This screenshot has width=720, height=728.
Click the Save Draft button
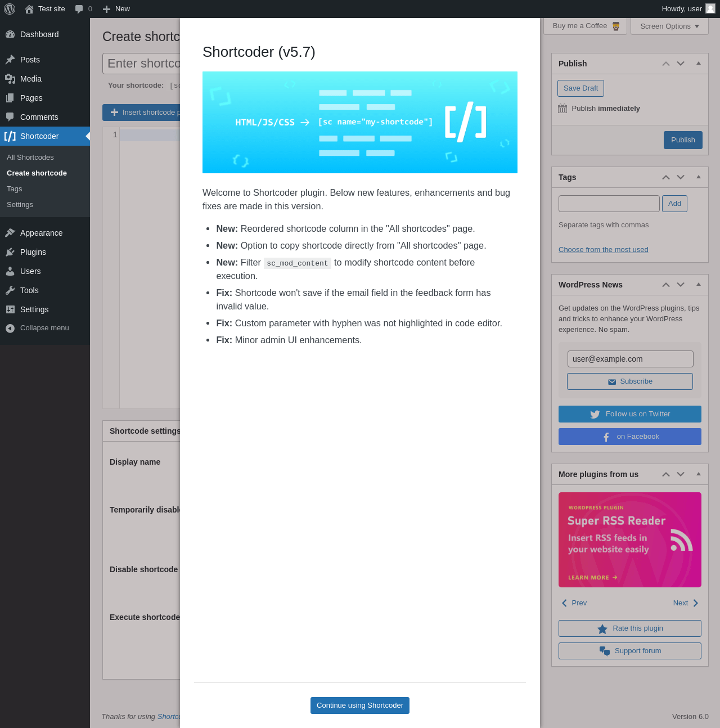pyautogui.click(x=580, y=88)
